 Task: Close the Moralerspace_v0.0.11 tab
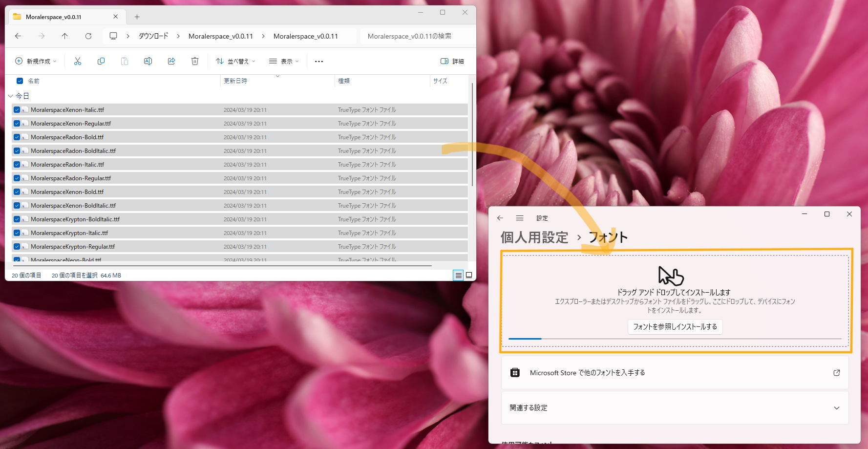115,17
